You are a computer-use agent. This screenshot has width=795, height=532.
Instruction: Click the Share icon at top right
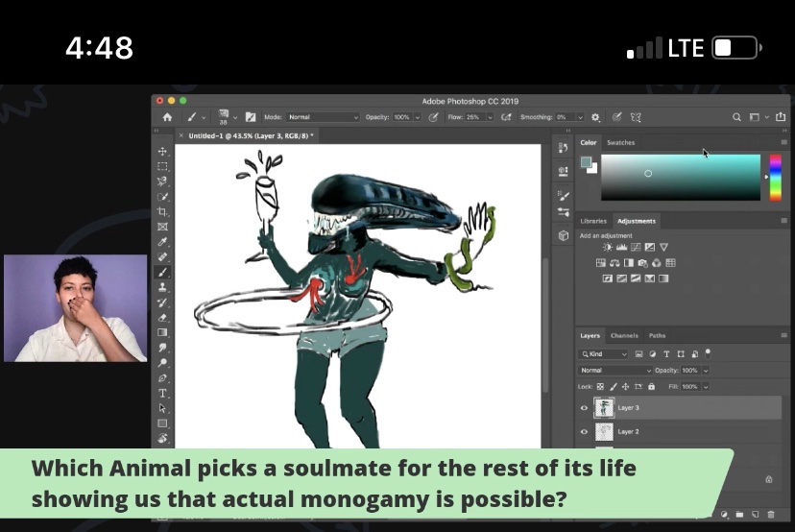point(781,116)
